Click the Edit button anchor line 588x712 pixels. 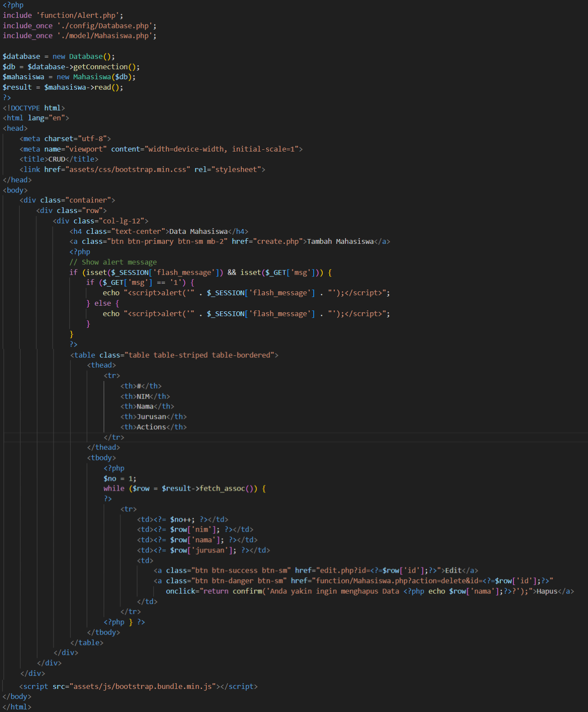(x=316, y=570)
